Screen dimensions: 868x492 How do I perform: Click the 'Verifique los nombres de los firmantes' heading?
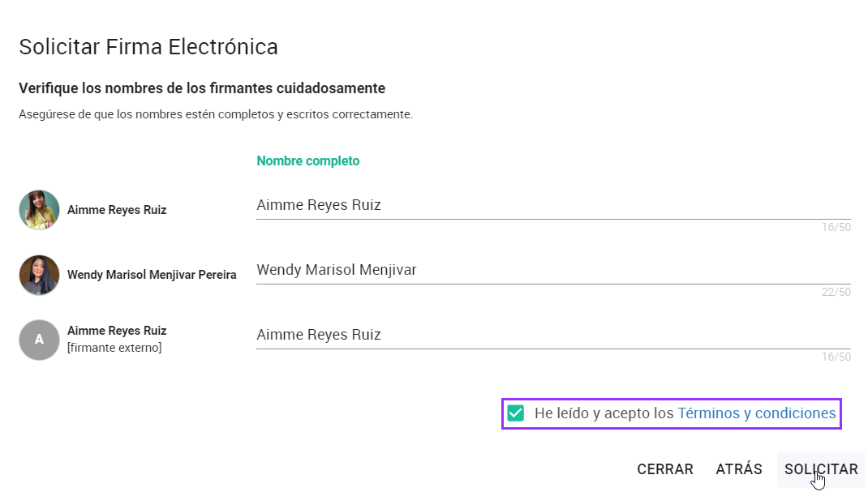tap(202, 88)
